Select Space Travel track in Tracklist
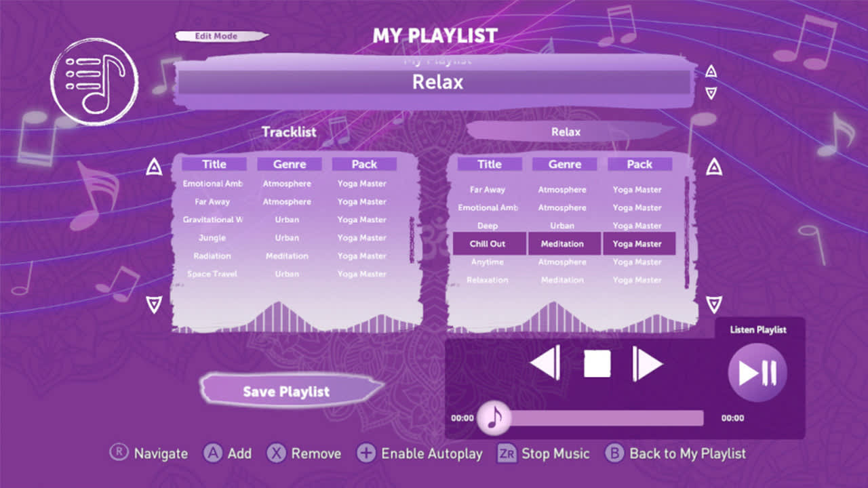This screenshot has height=488, width=868. pyautogui.click(x=212, y=274)
